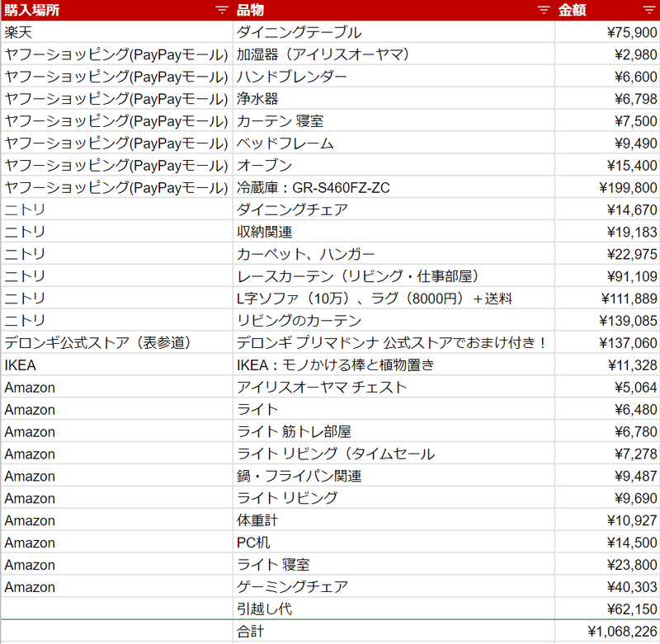The height and width of the screenshot is (644, 660).
Task: Click the ¥6,798 amount cell
Action: (607, 99)
